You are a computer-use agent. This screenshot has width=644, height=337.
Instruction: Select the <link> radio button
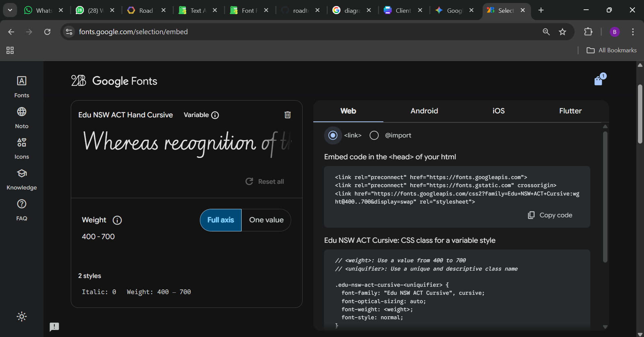(x=333, y=135)
